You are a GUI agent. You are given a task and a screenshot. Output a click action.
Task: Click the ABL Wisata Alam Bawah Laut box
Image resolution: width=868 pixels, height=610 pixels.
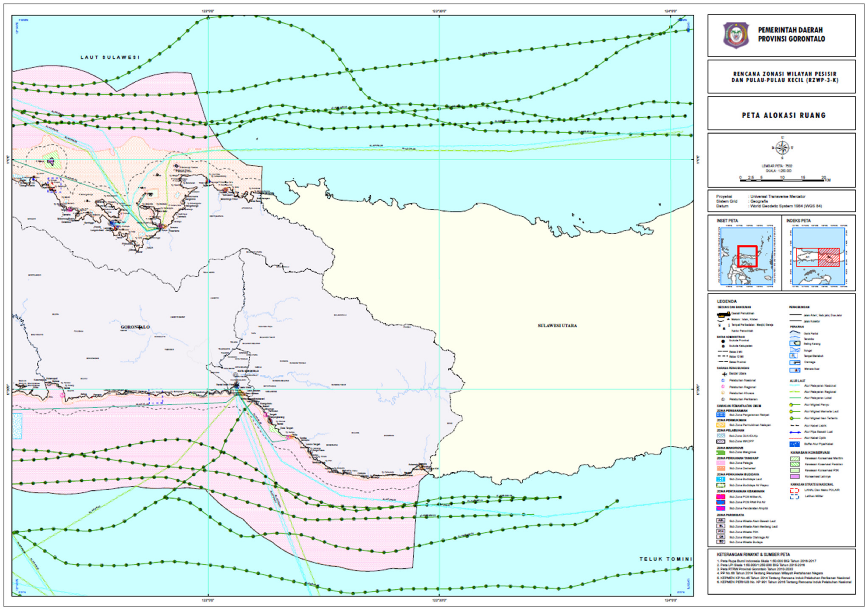[721, 520]
